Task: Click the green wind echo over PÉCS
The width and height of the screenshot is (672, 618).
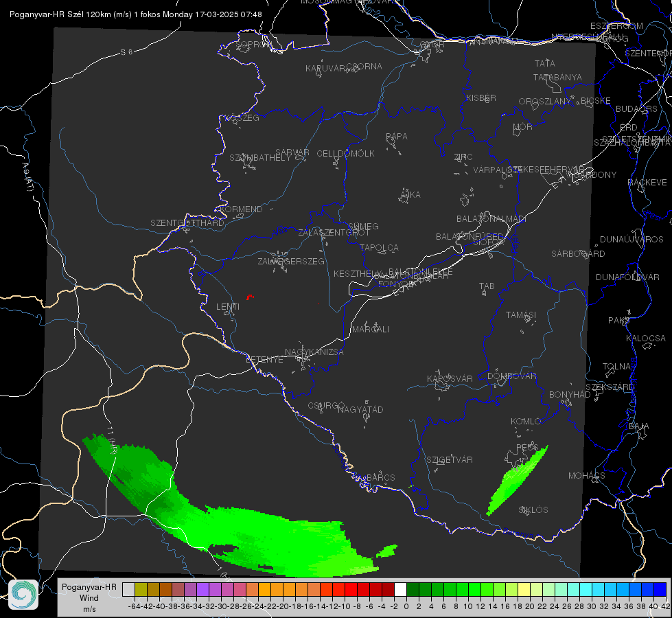Action: click(x=518, y=481)
